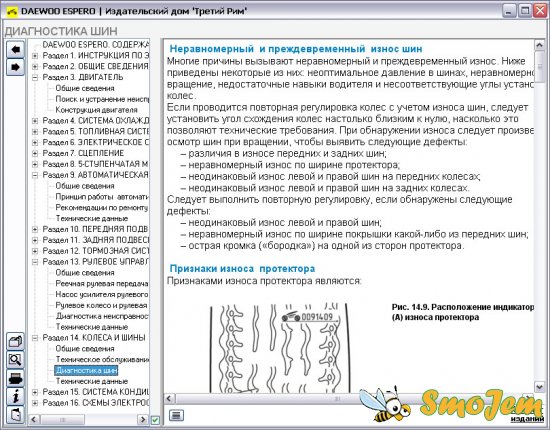The image size is (550, 430).
Task: Click the list icon below the content pane
Action: 176,416
